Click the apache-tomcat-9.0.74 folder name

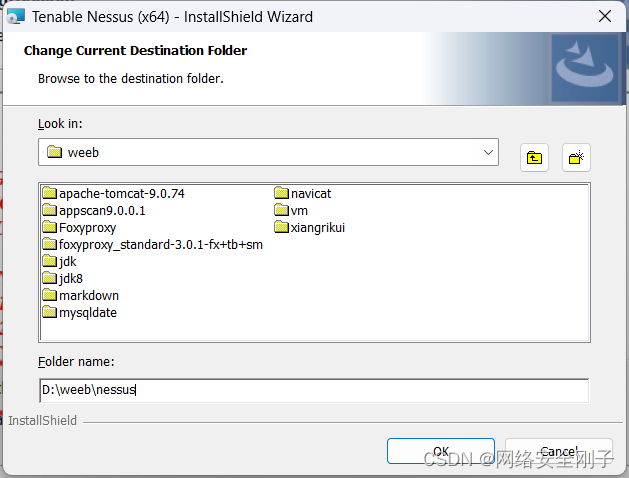point(122,194)
